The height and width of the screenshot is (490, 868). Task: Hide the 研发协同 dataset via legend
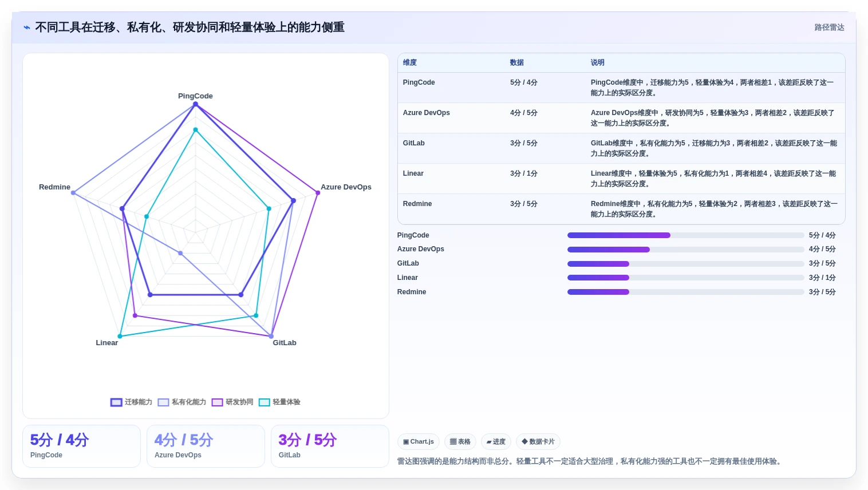pyautogui.click(x=232, y=402)
